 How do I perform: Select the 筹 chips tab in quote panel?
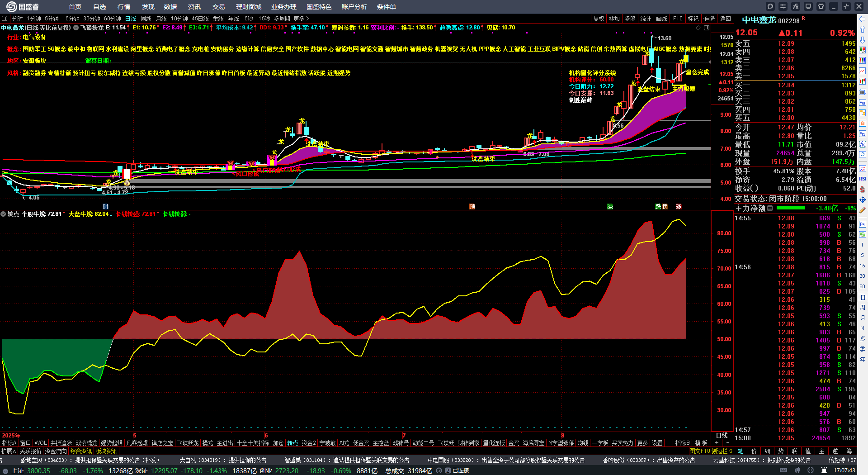pyautogui.click(x=849, y=451)
